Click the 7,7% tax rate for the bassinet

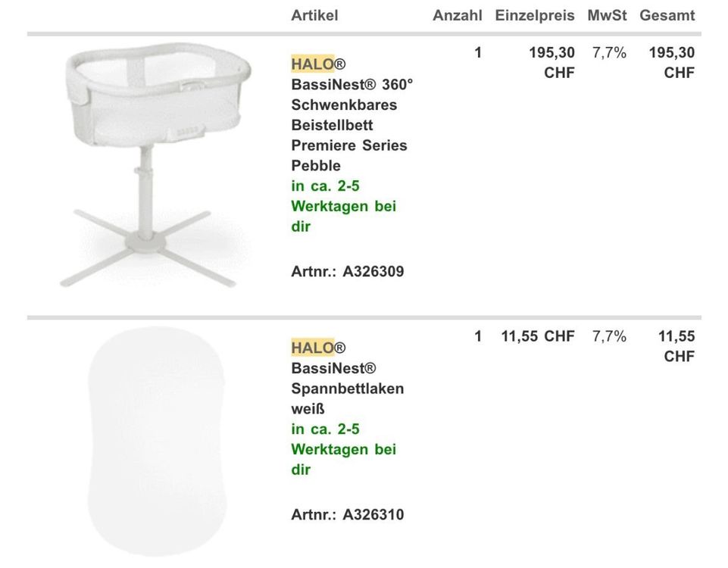(609, 53)
